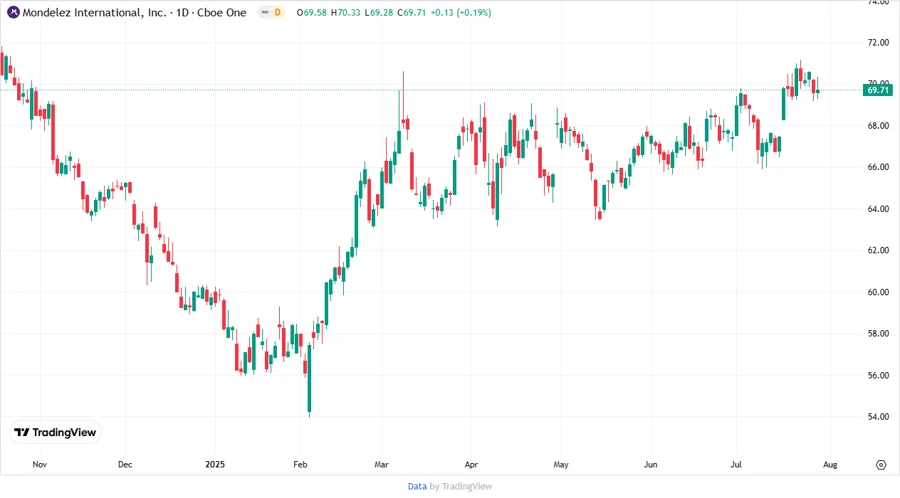The width and height of the screenshot is (900, 498).
Task: Open the 'Data' link below chart
Action: (x=417, y=486)
